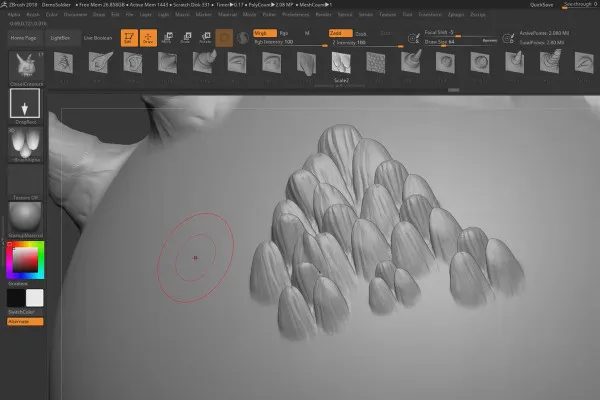The width and height of the screenshot is (600, 400).
Task: Click the ActivePoints: 2.080 Mil readout
Action: click(x=544, y=33)
